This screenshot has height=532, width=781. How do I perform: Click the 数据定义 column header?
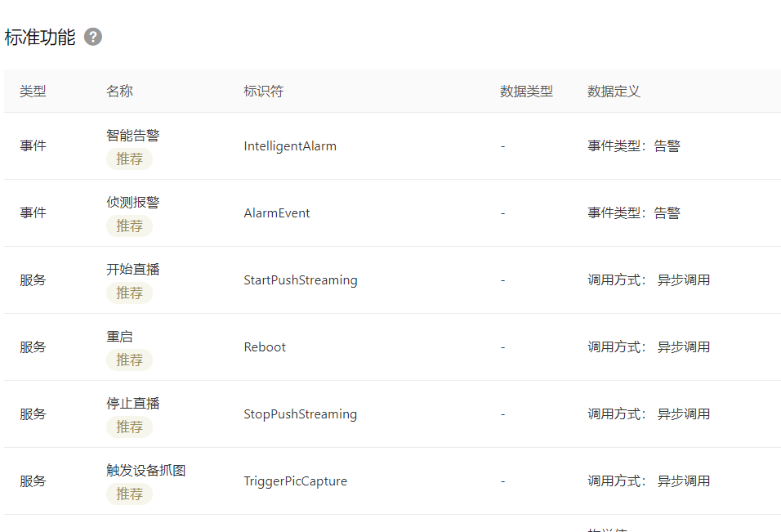(x=614, y=92)
